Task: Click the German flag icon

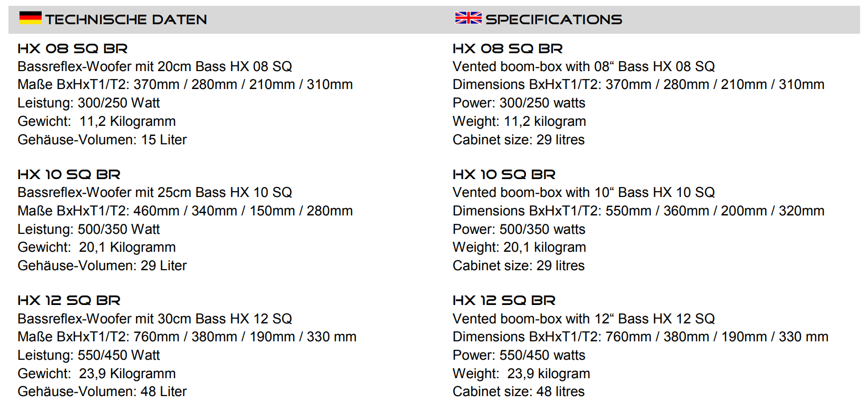Action: [30, 18]
